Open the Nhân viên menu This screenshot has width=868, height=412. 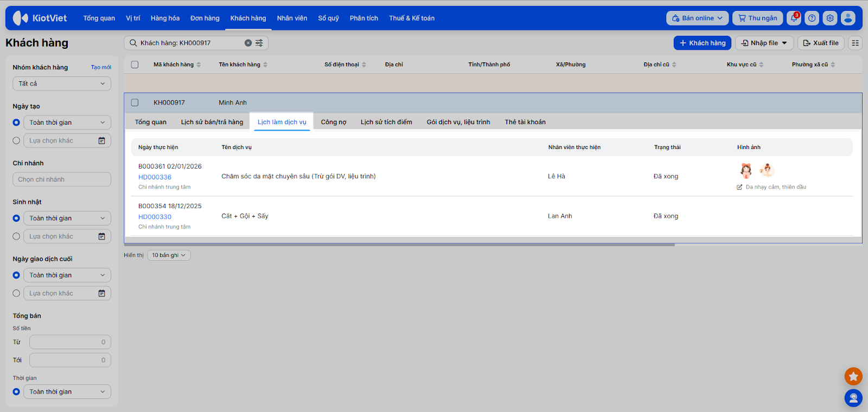292,18
